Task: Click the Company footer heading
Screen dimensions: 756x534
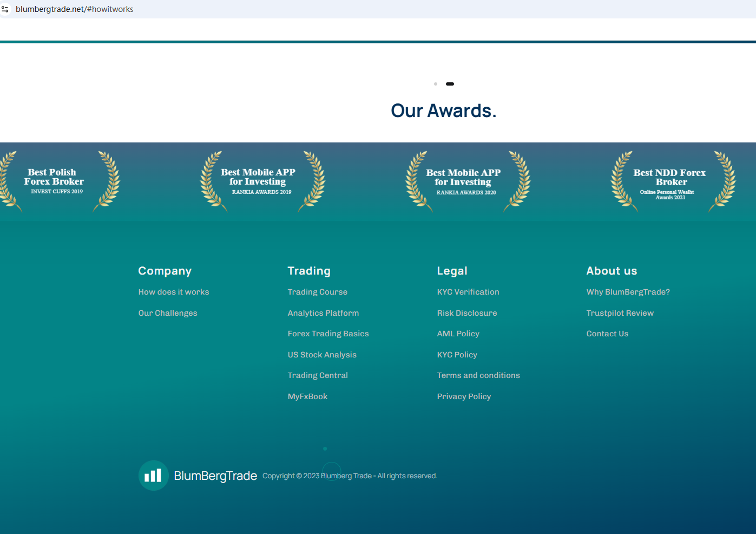Action: [165, 271]
